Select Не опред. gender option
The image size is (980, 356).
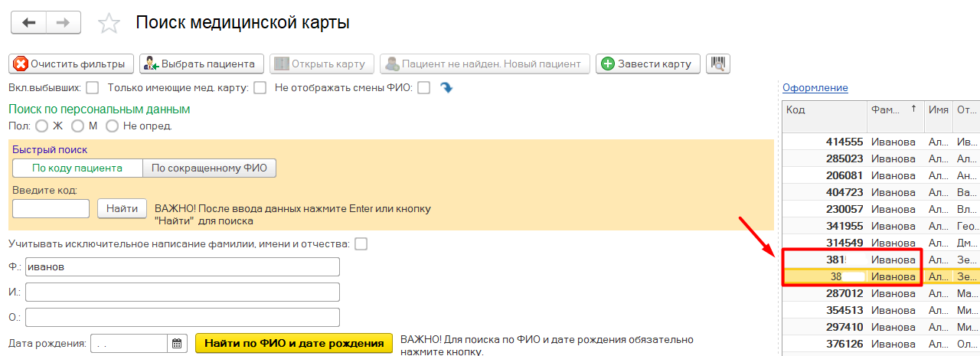(x=113, y=126)
